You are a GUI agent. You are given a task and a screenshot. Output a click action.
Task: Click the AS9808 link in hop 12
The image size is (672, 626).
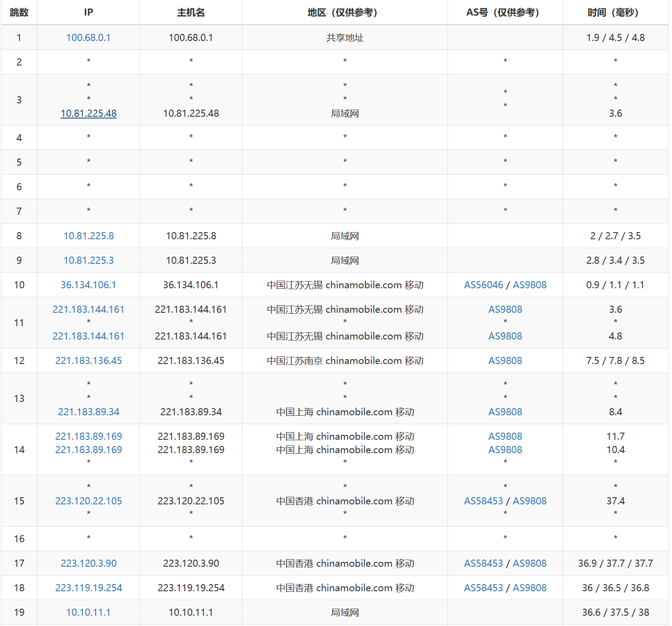point(505,360)
